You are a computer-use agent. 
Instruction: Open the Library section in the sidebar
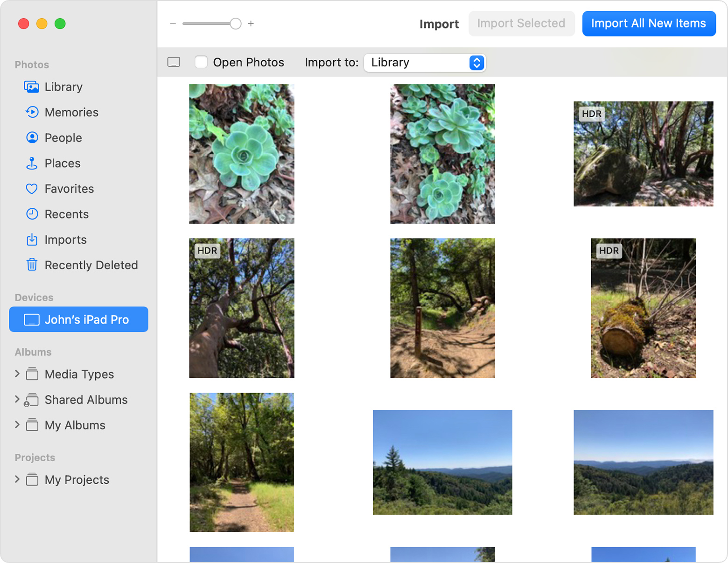click(63, 87)
